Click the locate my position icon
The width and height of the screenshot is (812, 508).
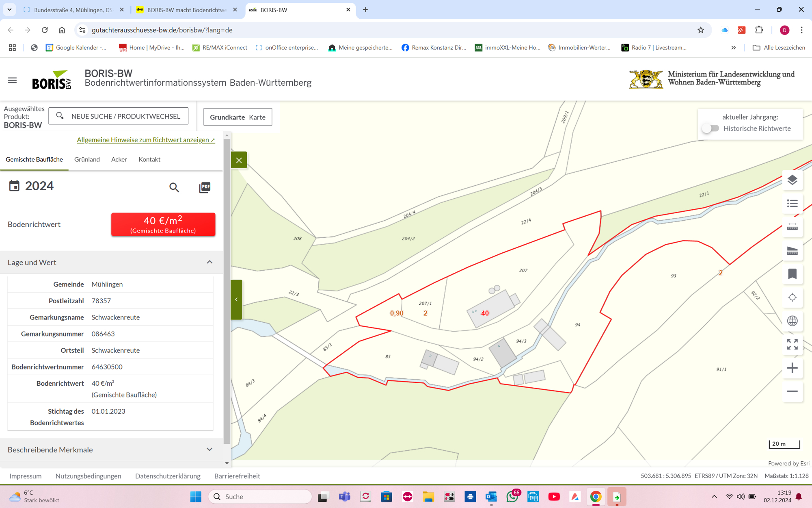click(x=792, y=297)
